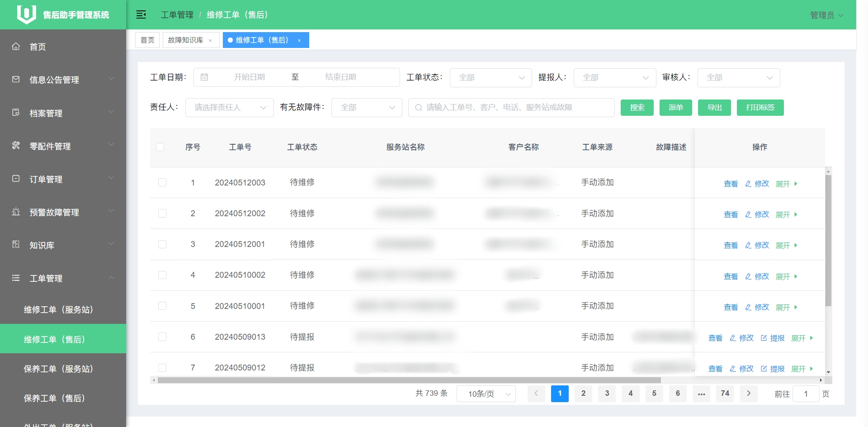Click the home icon beside 首页
Screen dimensions: 868x427
16,47
